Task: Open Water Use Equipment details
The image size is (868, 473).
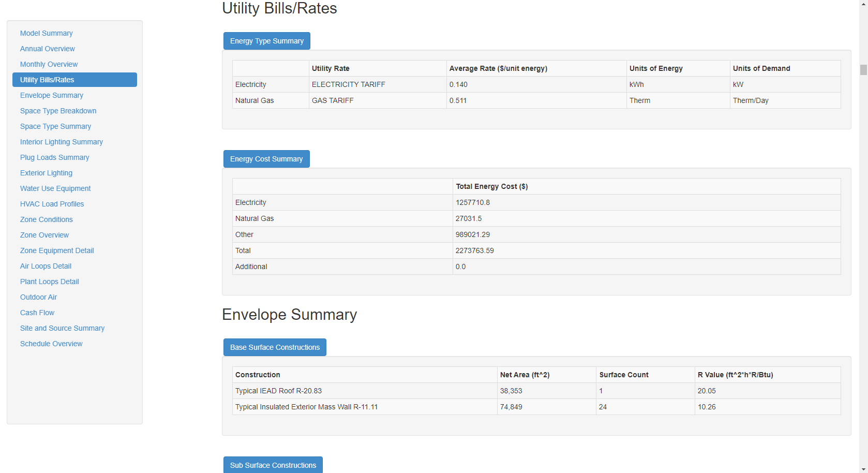Action: [x=55, y=188]
